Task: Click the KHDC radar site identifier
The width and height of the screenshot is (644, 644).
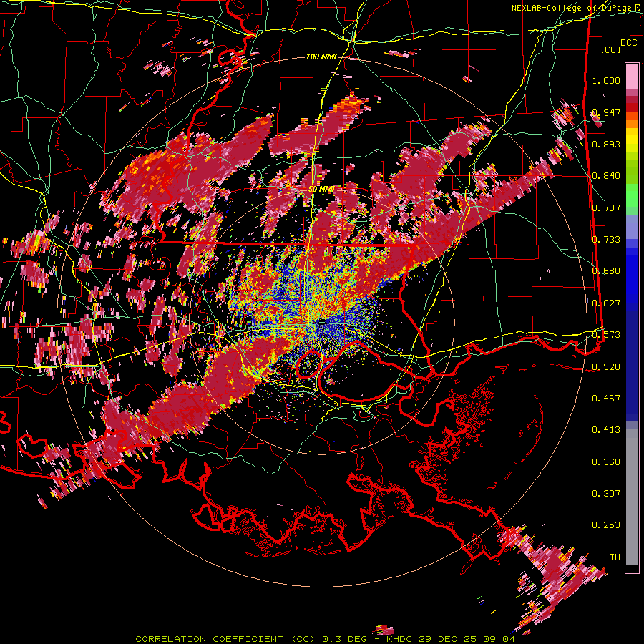Action: coord(401,639)
